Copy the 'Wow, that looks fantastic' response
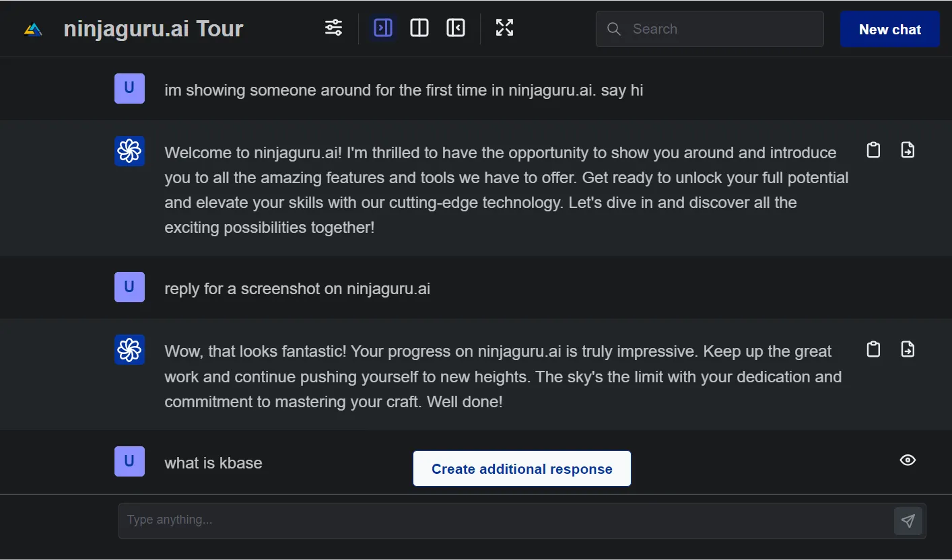This screenshot has width=952, height=560. pyautogui.click(x=873, y=349)
